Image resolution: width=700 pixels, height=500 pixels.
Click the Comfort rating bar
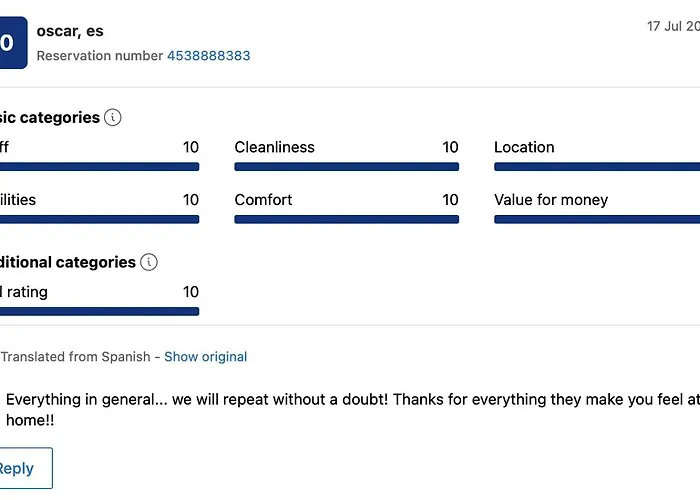[346, 219]
